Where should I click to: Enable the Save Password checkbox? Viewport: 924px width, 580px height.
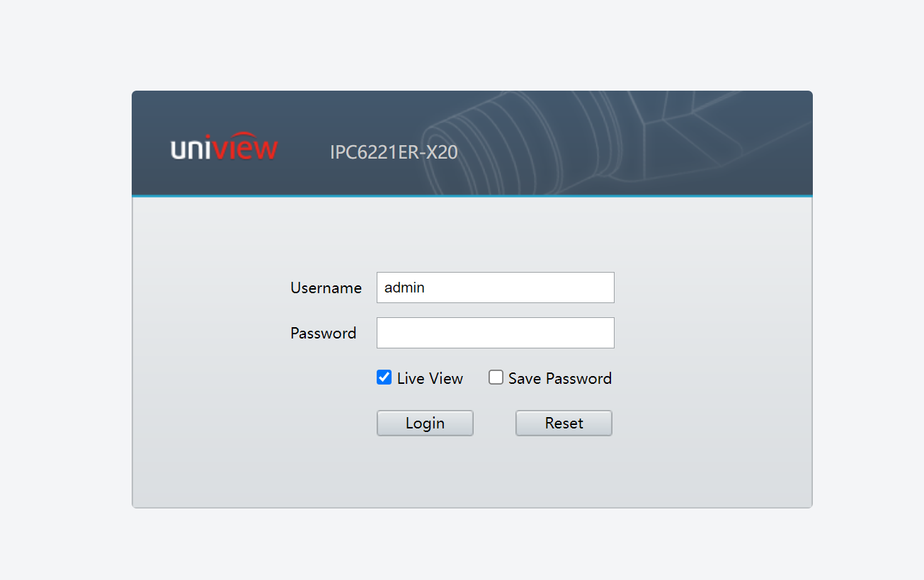tap(496, 377)
